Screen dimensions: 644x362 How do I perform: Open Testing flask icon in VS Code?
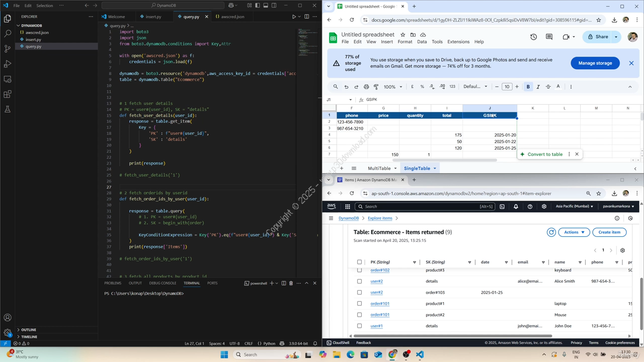click(8, 109)
